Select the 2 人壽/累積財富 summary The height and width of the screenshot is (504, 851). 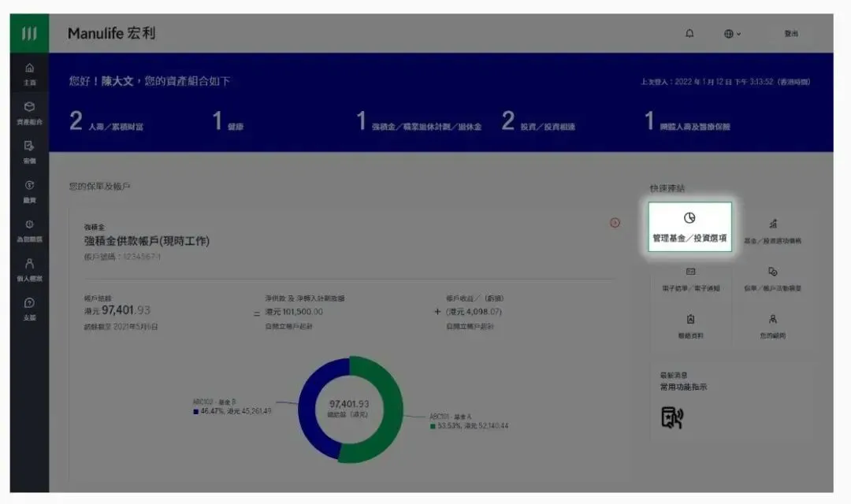point(106,121)
